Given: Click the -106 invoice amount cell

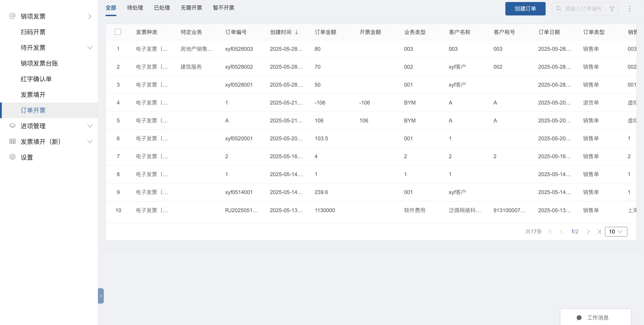Looking at the screenshot, I should pos(364,103).
